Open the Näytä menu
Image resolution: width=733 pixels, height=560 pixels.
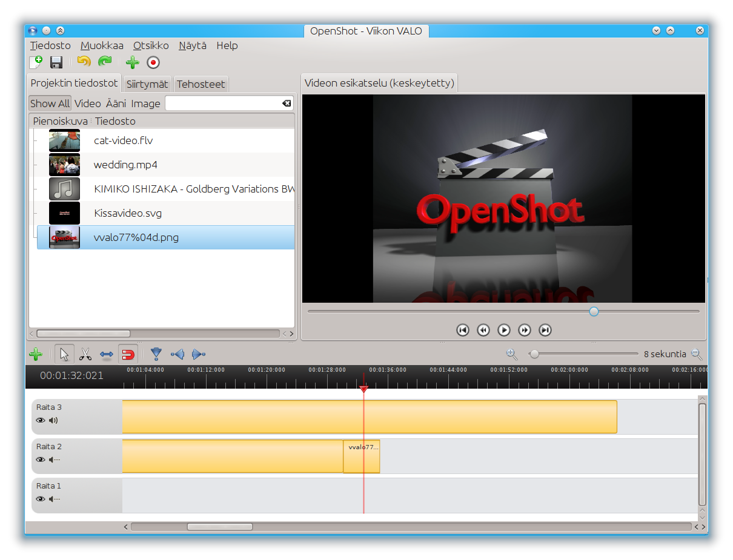pos(193,45)
